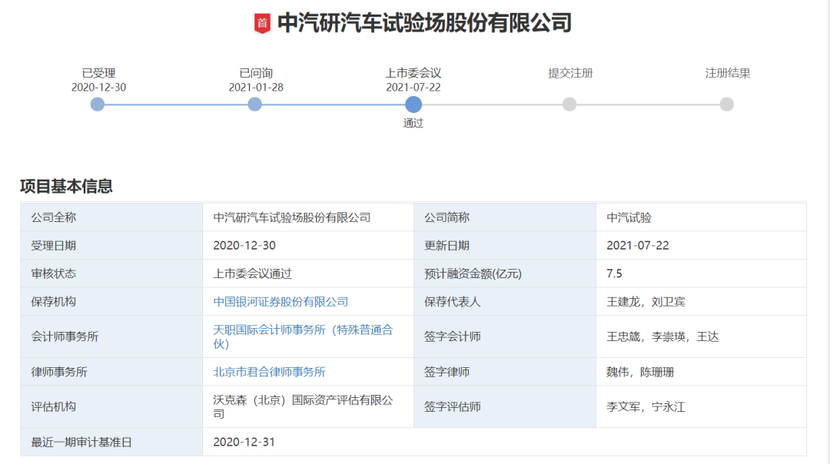This screenshot has height=464, width=830.
Task: Click the 会计师事务所 label cell
Action: tap(111, 336)
